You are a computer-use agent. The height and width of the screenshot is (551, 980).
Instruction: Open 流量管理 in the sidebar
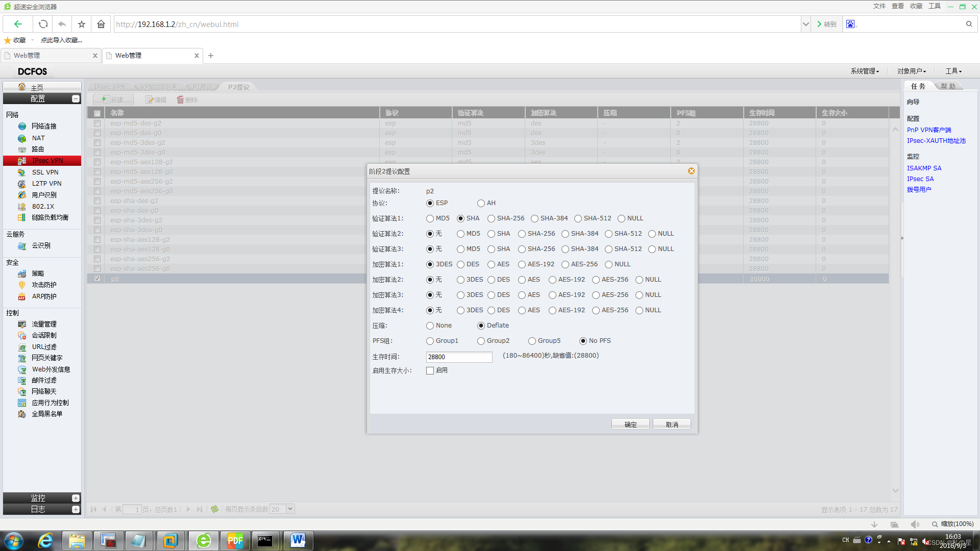click(45, 323)
